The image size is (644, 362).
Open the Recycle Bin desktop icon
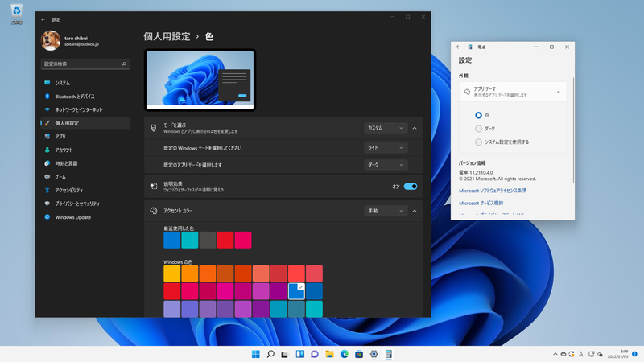16,14
